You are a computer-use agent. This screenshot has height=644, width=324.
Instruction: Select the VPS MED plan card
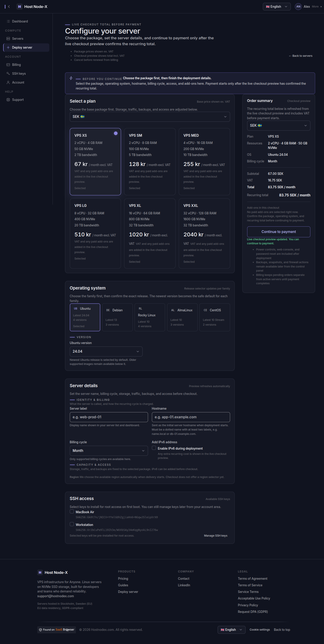point(204,162)
